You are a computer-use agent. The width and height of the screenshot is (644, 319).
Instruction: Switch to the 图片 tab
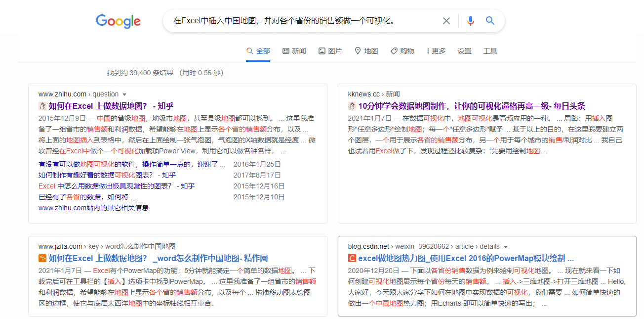click(x=330, y=51)
